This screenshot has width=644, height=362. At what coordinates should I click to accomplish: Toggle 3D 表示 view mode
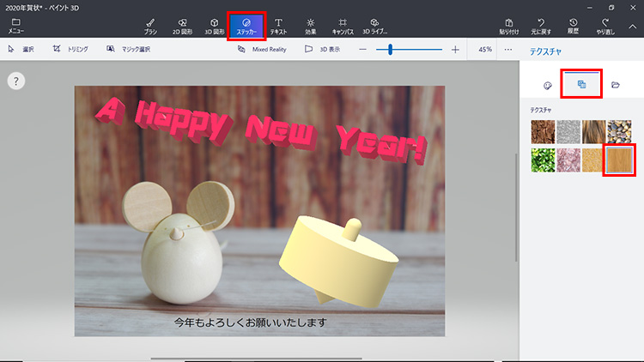tap(322, 50)
